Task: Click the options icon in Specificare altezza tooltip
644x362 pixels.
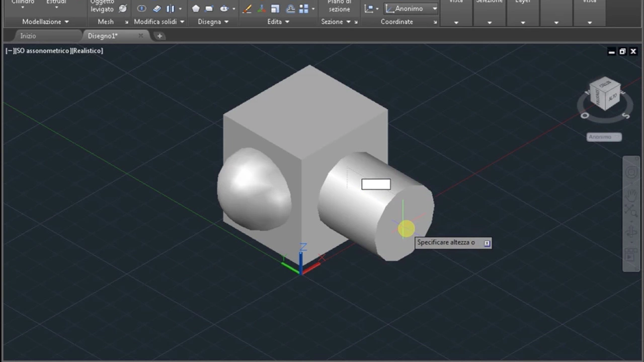Action: tap(487, 243)
